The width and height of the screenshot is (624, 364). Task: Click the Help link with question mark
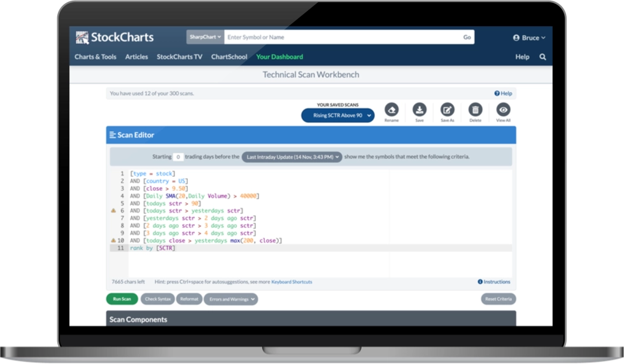[x=503, y=94]
